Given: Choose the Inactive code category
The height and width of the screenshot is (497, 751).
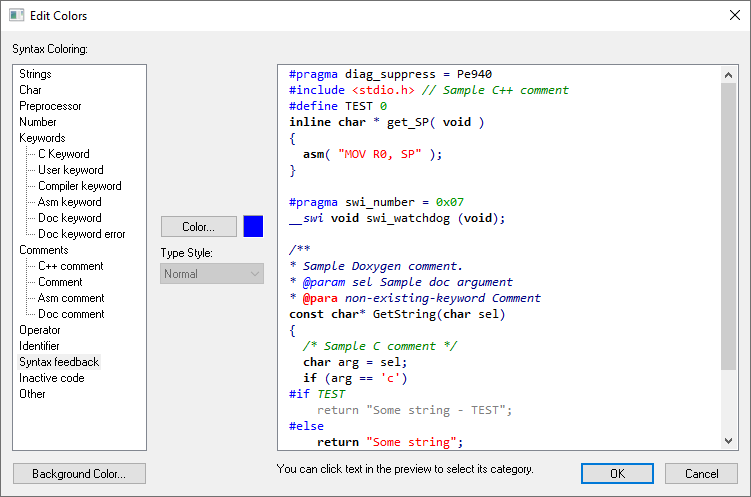Looking at the screenshot, I should (x=51, y=378).
